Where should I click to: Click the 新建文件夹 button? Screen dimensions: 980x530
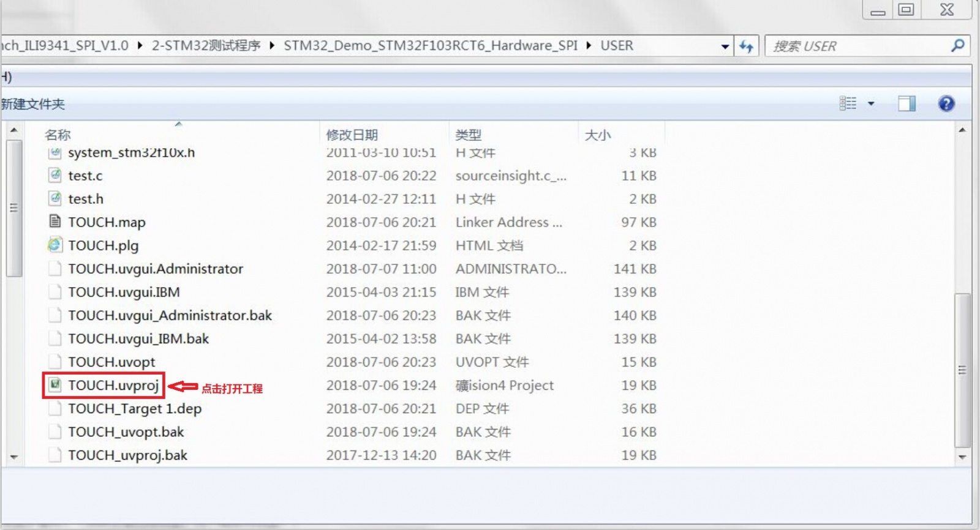pos(33,104)
